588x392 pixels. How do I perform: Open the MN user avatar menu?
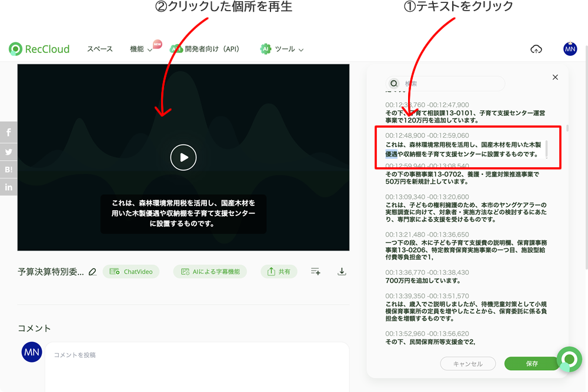570,49
